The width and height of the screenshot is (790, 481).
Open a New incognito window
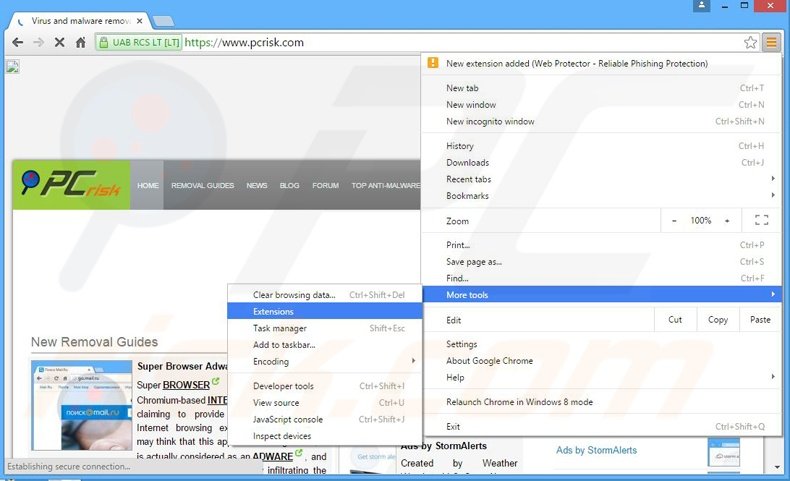[601, 121]
